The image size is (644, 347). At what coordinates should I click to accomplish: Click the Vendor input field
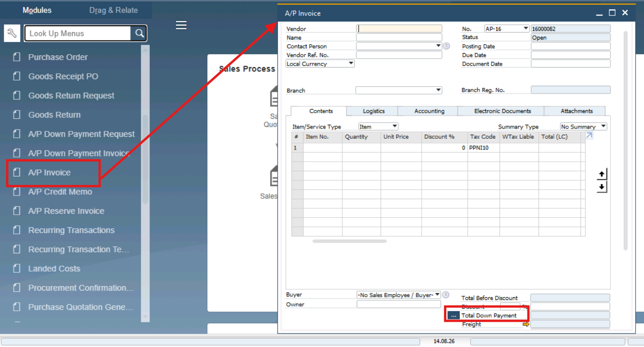click(x=399, y=29)
